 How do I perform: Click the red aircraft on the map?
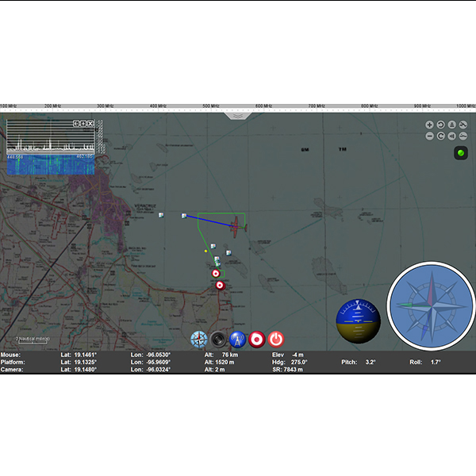[x=237, y=226]
